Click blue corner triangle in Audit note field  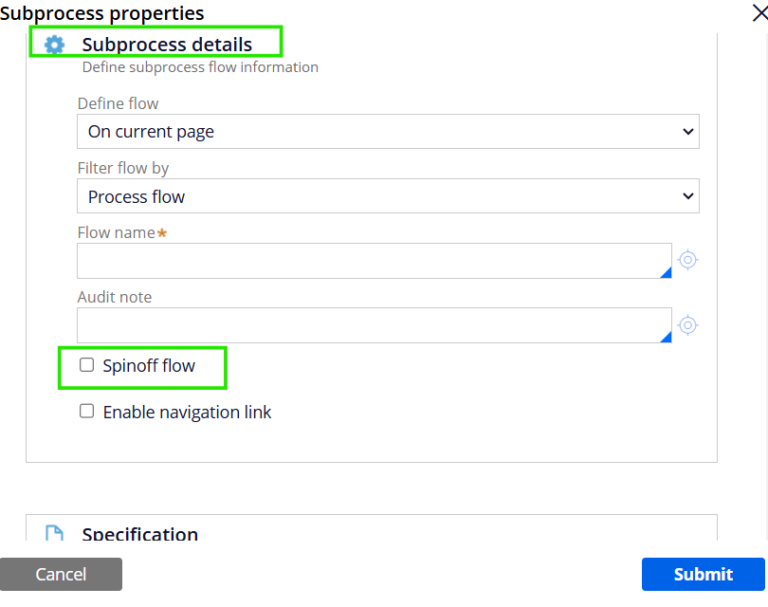[666, 338]
